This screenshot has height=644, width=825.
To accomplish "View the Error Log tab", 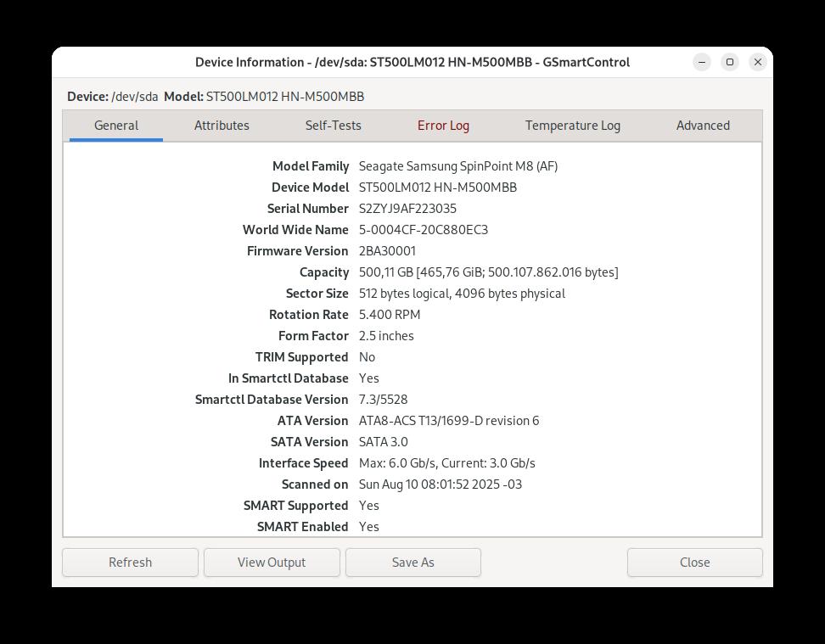I will (443, 126).
